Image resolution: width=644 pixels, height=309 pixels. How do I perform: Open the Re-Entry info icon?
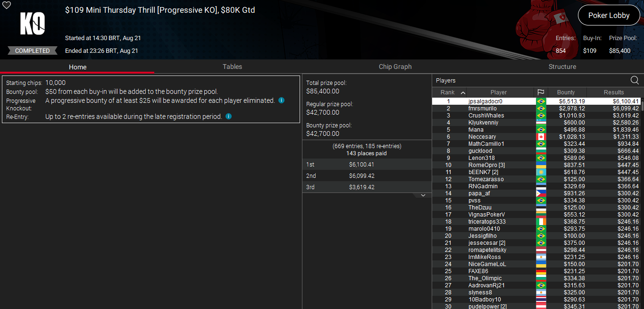click(x=228, y=117)
